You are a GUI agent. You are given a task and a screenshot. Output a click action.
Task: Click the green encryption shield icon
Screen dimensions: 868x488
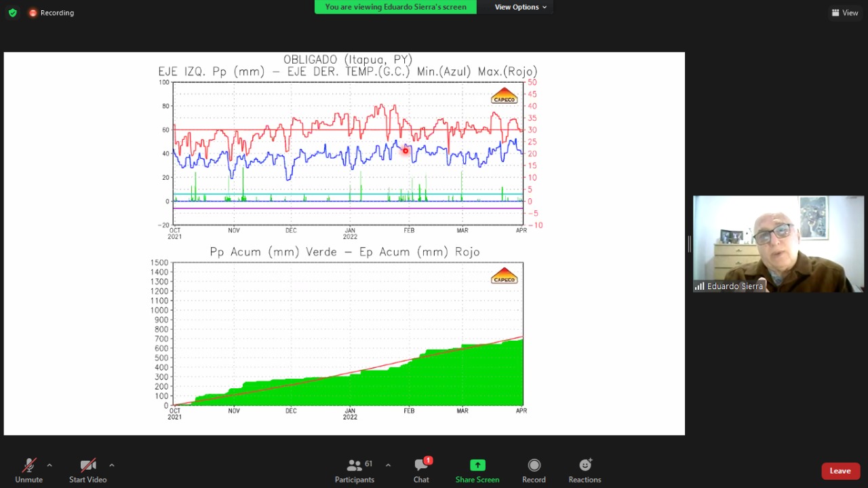pyautogui.click(x=12, y=13)
